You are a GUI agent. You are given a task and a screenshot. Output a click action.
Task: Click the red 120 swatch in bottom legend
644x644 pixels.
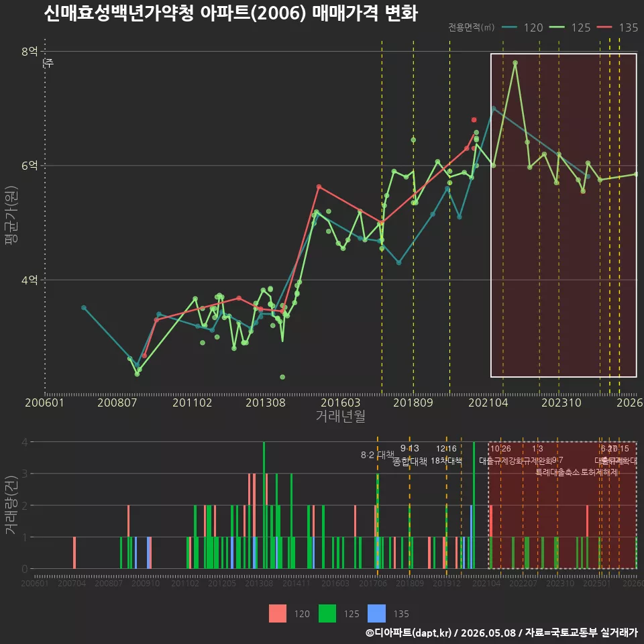pyautogui.click(x=278, y=614)
